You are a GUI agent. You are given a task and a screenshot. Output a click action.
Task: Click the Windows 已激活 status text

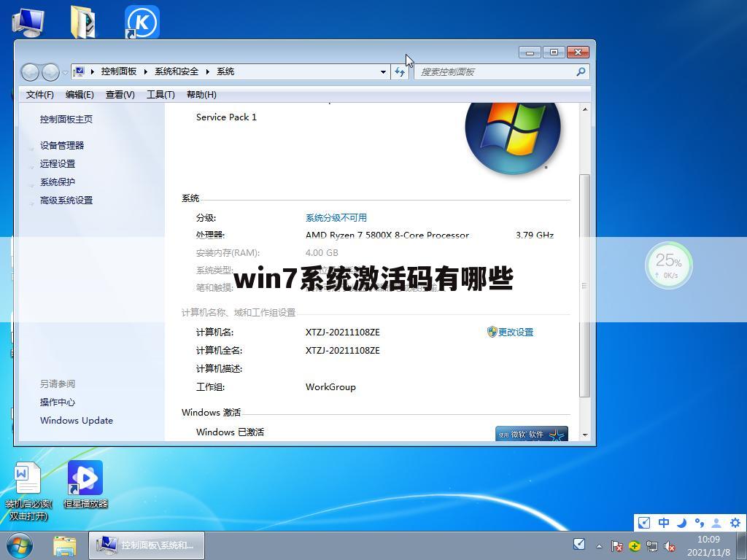tap(230, 432)
